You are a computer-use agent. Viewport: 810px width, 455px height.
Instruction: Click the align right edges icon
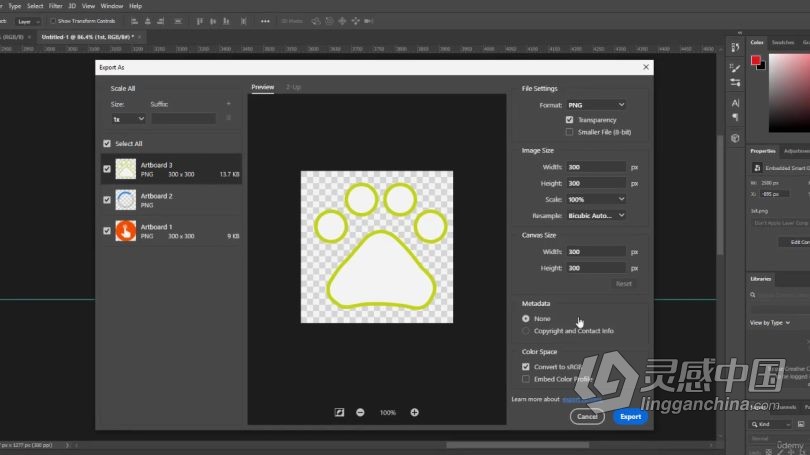(x=161, y=21)
